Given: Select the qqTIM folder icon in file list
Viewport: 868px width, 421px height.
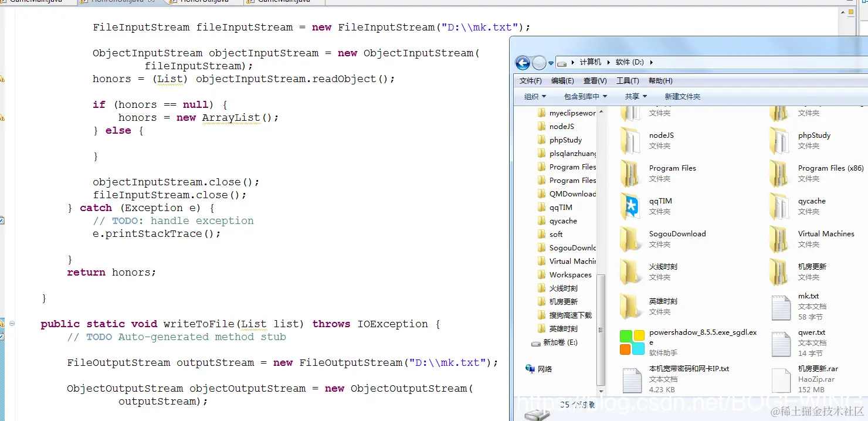Looking at the screenshot, I should 631,206.
